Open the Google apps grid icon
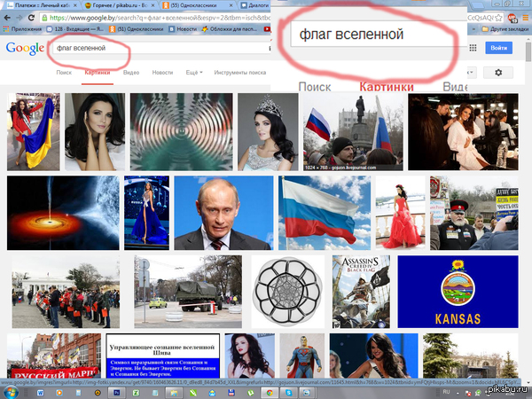 click(x=473, y=49)
